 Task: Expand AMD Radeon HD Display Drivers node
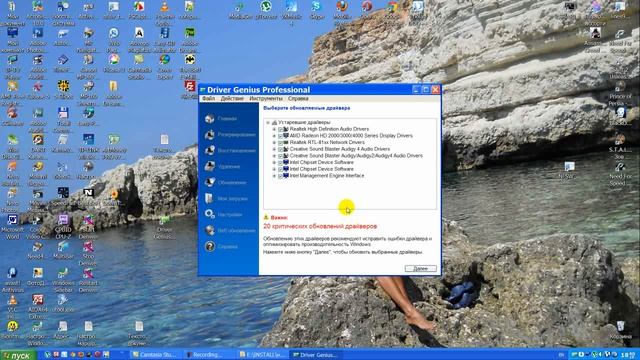click(274, 136)
